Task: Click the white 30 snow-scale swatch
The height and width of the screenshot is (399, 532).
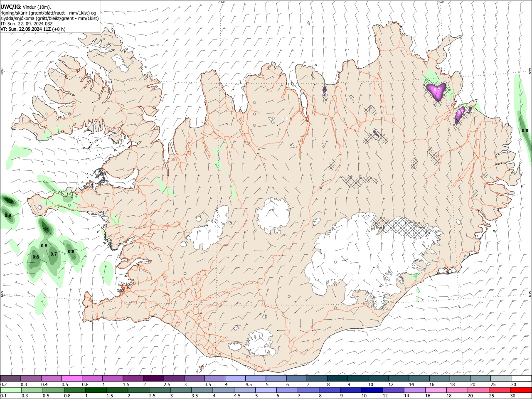Action: tap(521, 378)
